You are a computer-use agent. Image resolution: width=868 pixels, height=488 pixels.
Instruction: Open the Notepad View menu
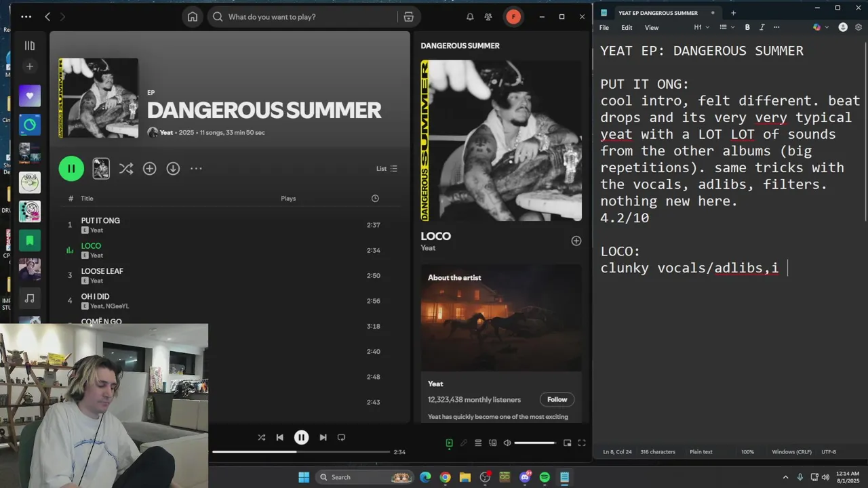(x=652, y=28)
